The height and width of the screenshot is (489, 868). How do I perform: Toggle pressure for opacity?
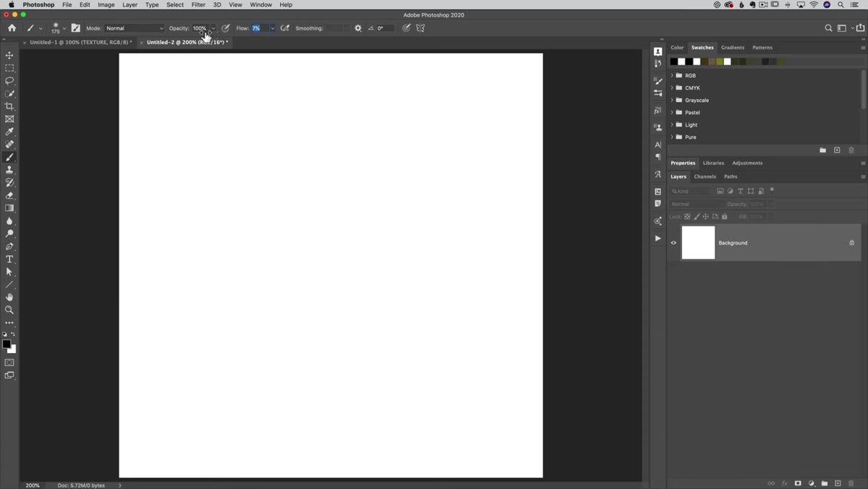coord(226,28)
